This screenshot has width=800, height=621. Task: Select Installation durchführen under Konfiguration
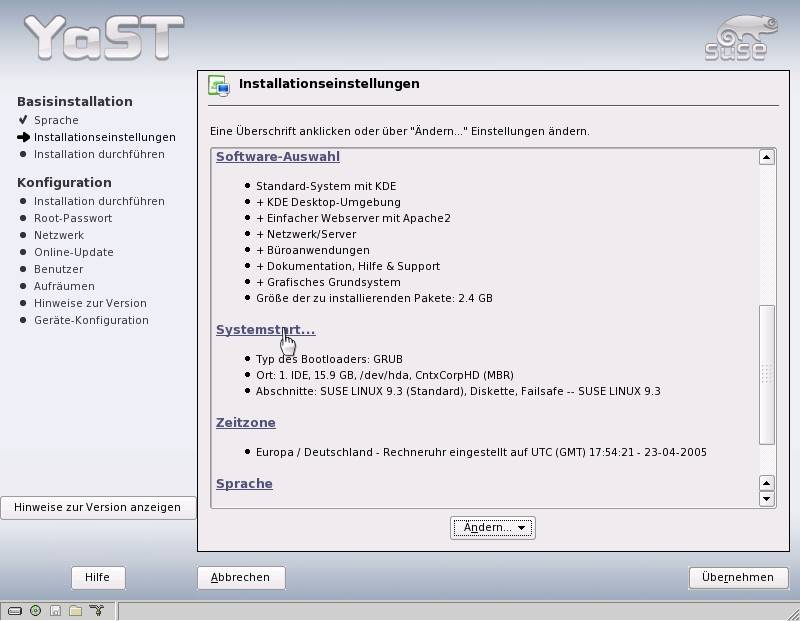pos(99,201)
